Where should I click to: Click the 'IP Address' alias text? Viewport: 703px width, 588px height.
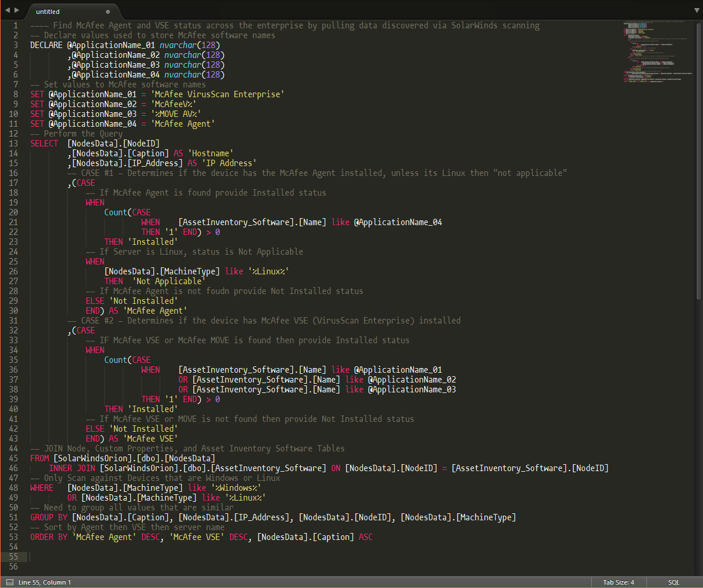[229, 163]
